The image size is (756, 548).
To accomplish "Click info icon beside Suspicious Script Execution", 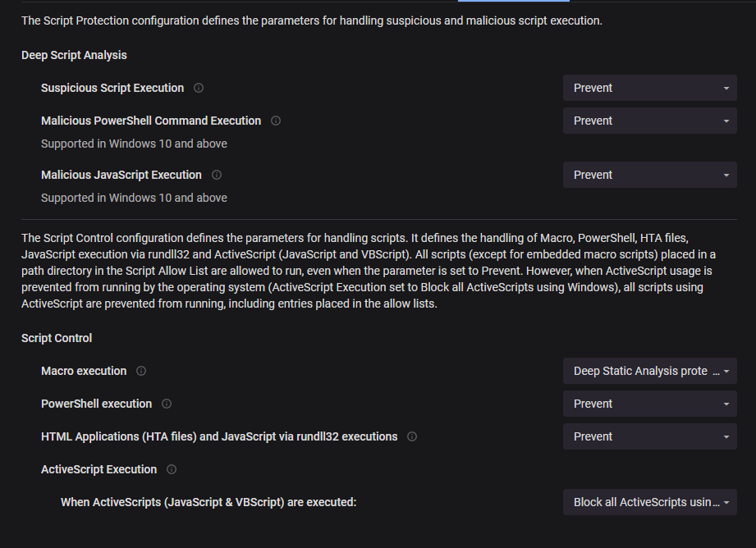I will [x=199, y=88].
